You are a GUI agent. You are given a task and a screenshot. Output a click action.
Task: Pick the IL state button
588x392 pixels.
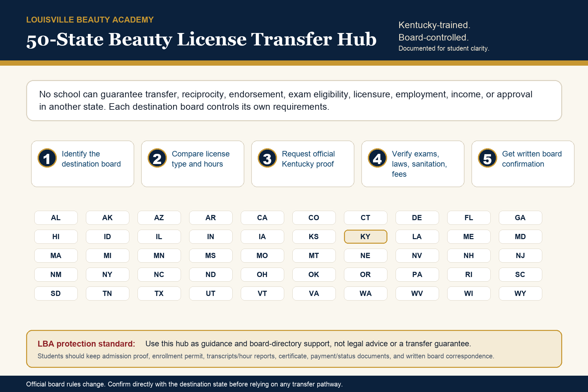[159, 237]
